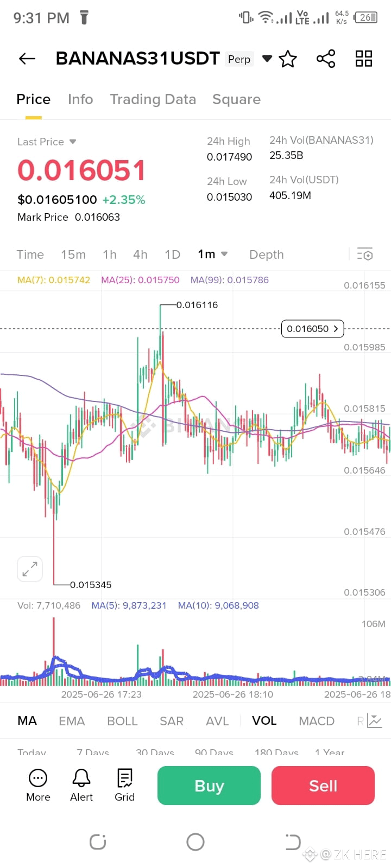Tap the 2025-06-26 17:23 time axis label
The image size is (391, 868).
click(x=101, y=694)
